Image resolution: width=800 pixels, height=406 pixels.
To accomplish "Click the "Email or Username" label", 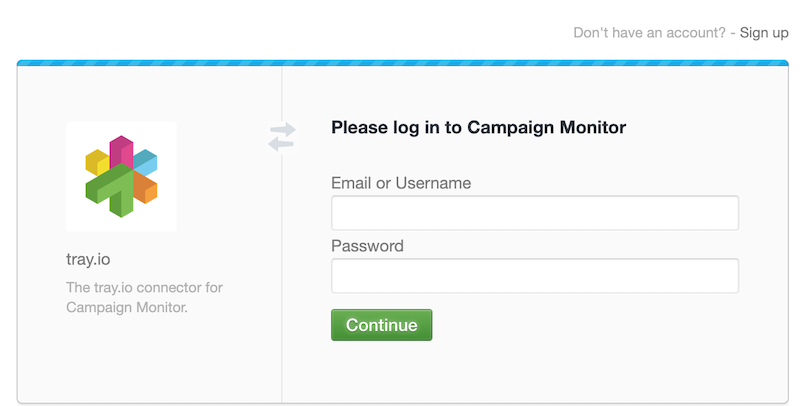I will pyautogui.click(x=400, y=183).
